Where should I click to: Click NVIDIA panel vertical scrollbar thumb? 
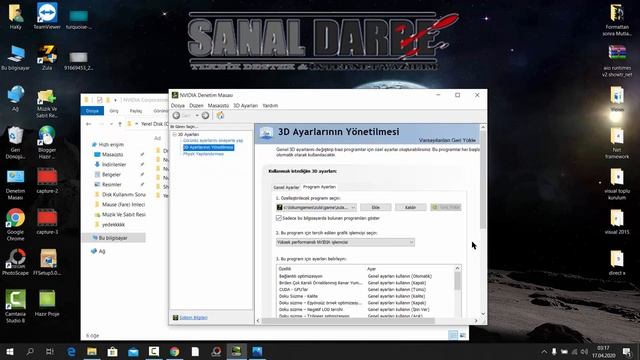coord(483,180)
